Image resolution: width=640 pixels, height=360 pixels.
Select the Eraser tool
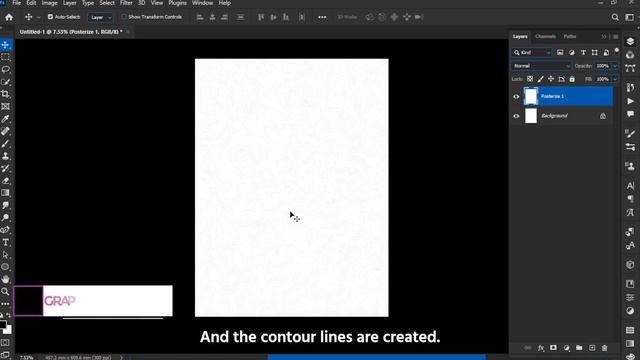(x=5, y=180)
